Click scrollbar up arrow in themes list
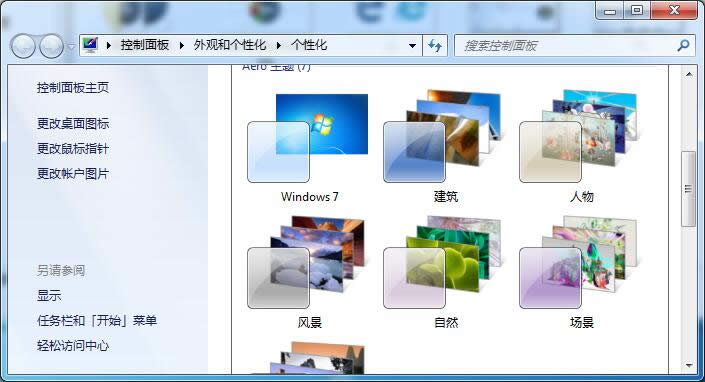Image resolution: width=705 pixels, height=382 pixels. coord(689,74)
